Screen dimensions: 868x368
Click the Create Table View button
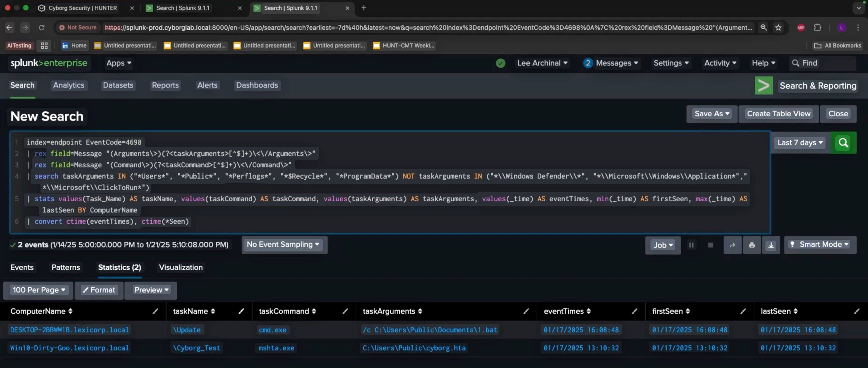click(x=778, y=114)
